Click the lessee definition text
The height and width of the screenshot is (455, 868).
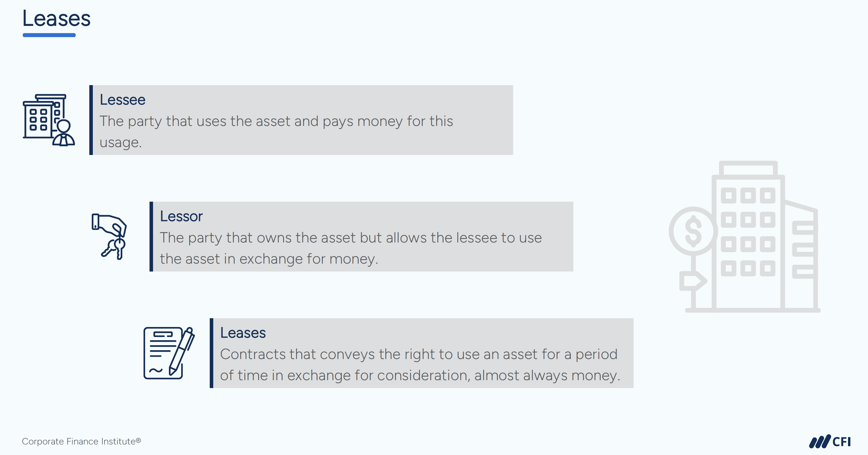click(x=276, y=131)
